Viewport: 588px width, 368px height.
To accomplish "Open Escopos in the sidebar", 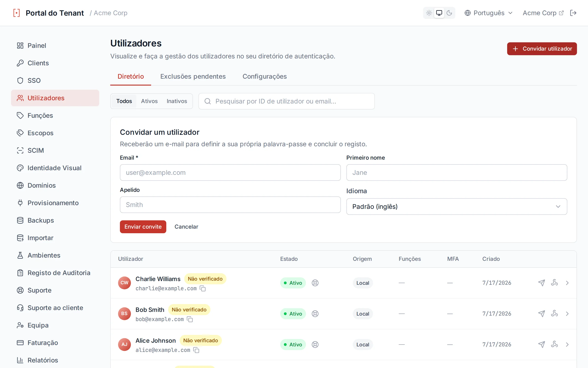I will [55, 133].
